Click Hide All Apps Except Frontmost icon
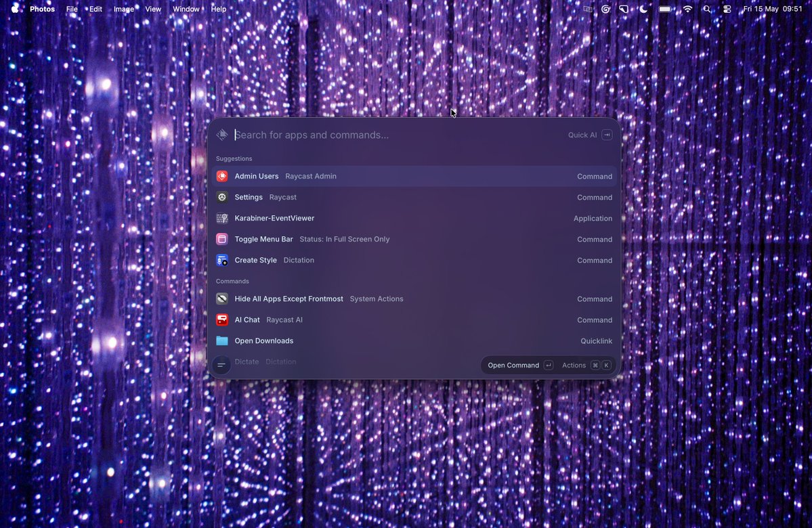This screenshot has width=812, height=528. pyautogui.click(x=222, y=299)
